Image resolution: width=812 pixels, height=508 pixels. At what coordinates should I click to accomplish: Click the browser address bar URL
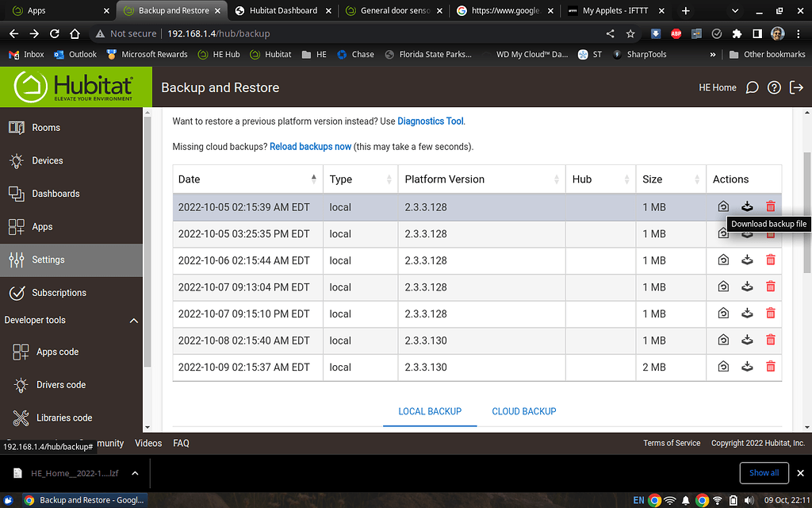click(218, 34)
